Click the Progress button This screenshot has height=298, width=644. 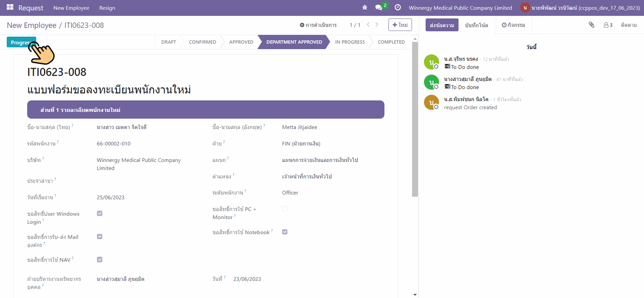point(21,42)
